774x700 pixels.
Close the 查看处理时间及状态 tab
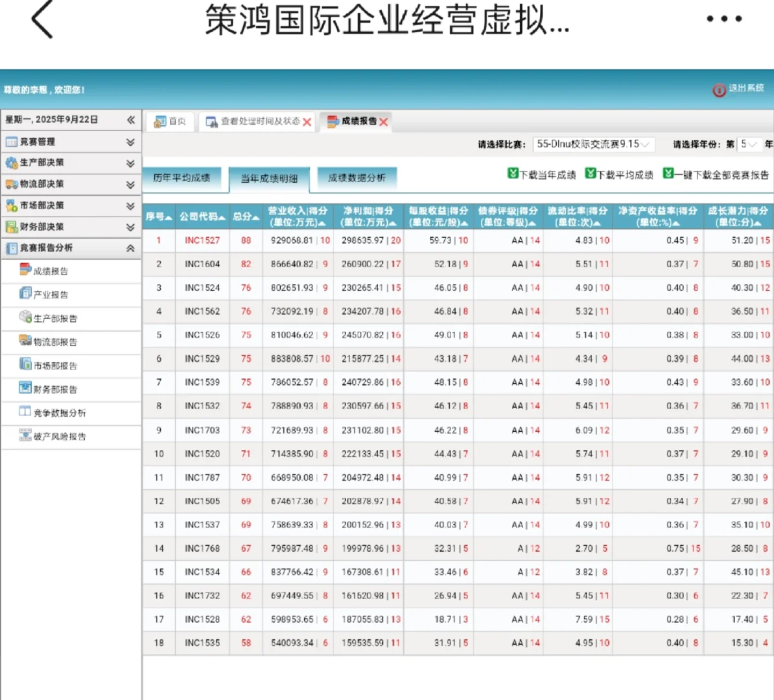[x=307, y=122]
